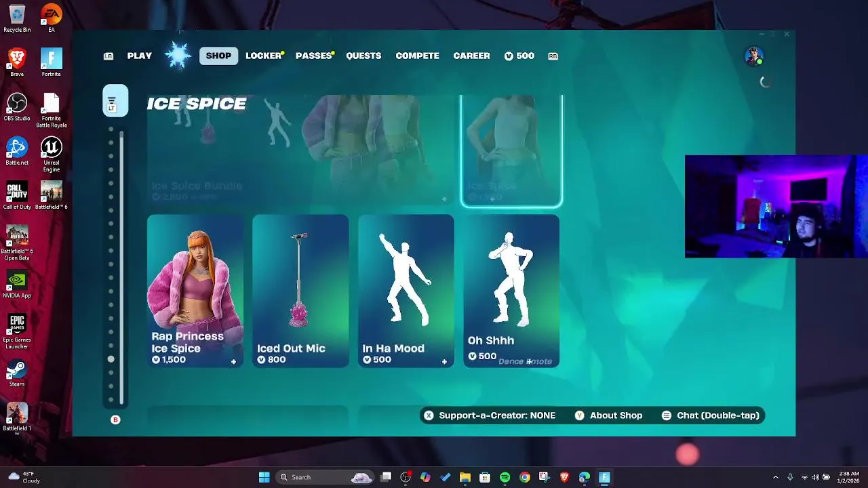
Task: Open the Windows Start menu
Action: coord(264,477)
